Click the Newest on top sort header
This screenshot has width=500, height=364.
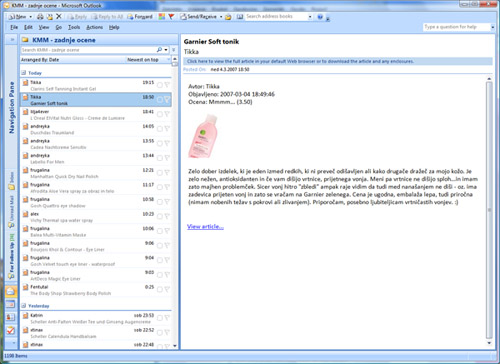coord(143,60)
